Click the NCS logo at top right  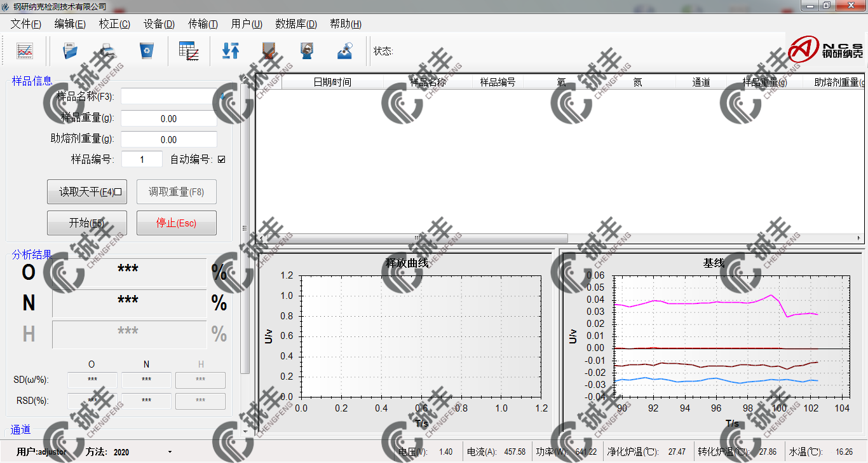click(825, 49)
